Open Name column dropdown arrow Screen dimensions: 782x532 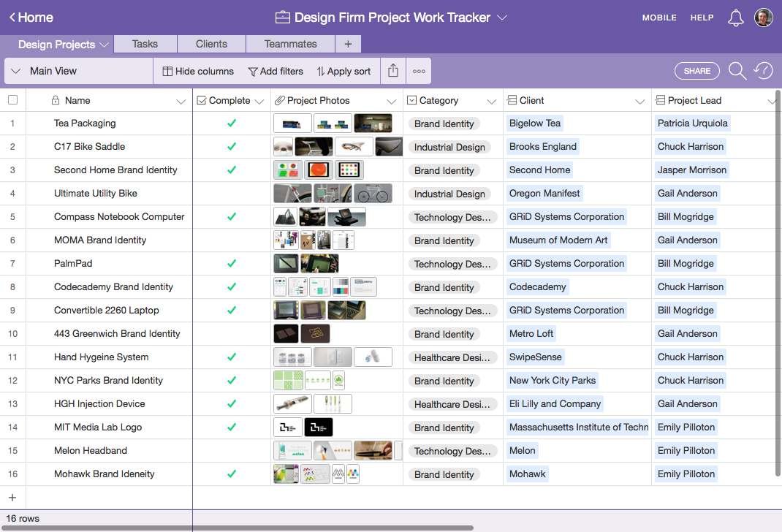181,102
